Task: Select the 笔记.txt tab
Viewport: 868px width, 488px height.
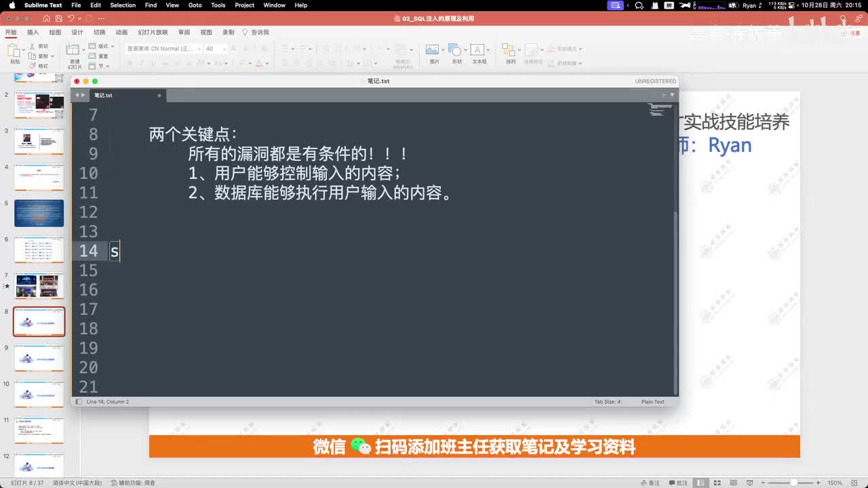Action: click(x=127, y=95)
